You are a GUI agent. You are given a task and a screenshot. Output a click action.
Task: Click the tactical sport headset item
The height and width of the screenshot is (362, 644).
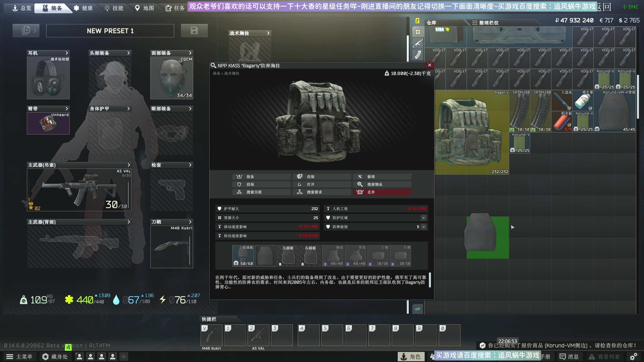point(48,78)
